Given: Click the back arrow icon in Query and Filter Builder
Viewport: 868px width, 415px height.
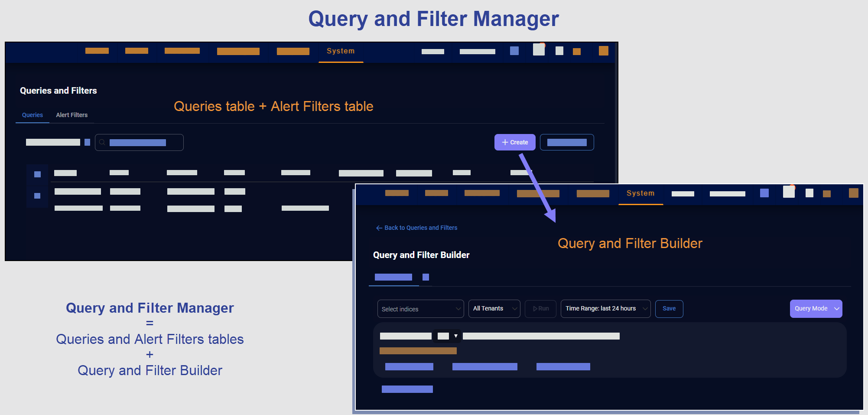Looking at the screenshot, I should (379, 228).
